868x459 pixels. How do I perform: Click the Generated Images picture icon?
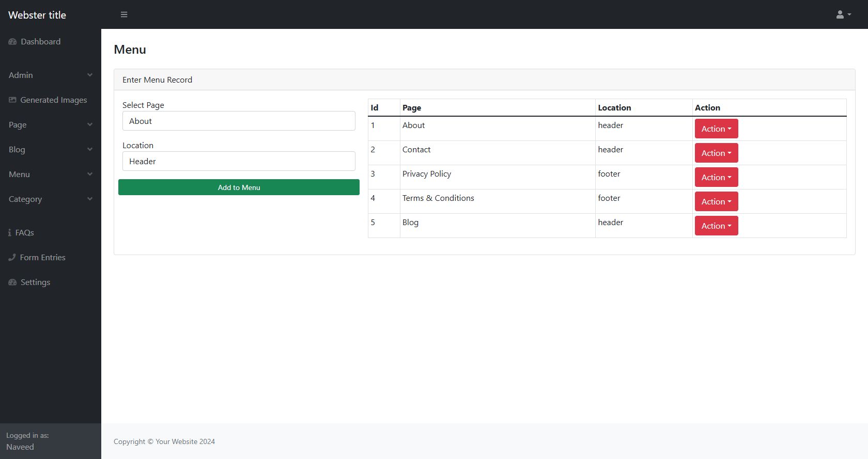point(12,100)
